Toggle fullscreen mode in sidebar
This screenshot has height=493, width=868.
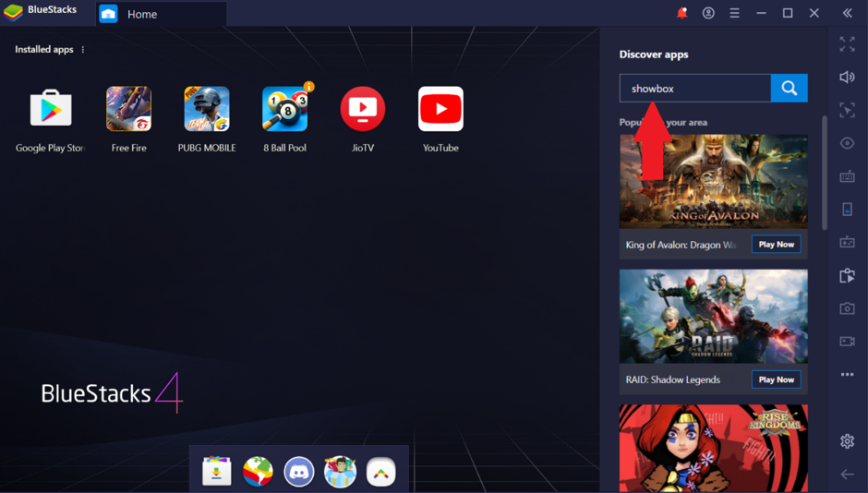847,44
